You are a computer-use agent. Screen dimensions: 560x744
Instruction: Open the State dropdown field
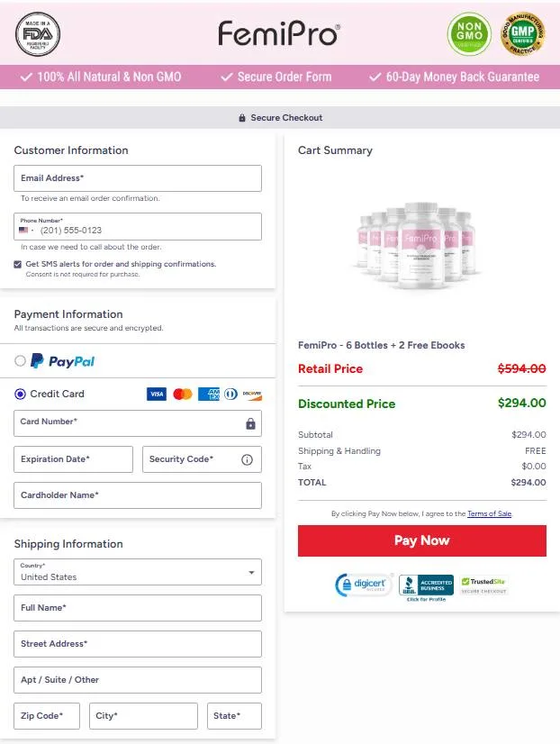point(234,716)
